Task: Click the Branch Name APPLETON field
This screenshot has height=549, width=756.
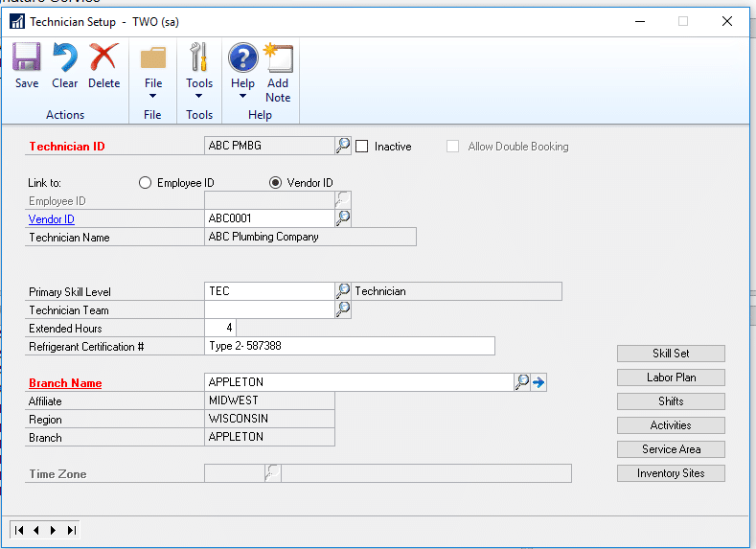Action: coord(359,382)
